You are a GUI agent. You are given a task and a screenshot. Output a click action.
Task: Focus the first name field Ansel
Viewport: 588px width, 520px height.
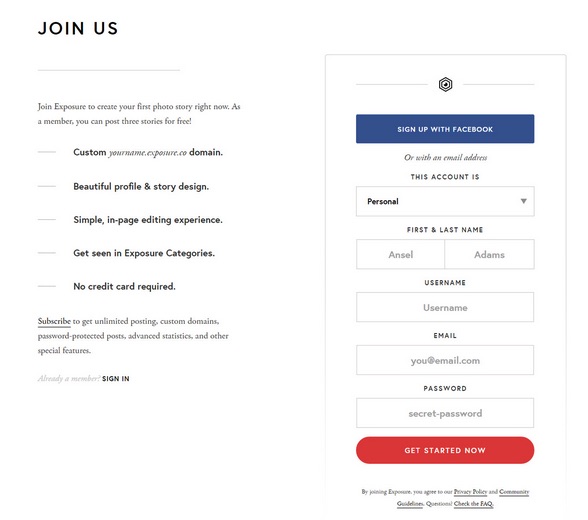coord(400,255)
